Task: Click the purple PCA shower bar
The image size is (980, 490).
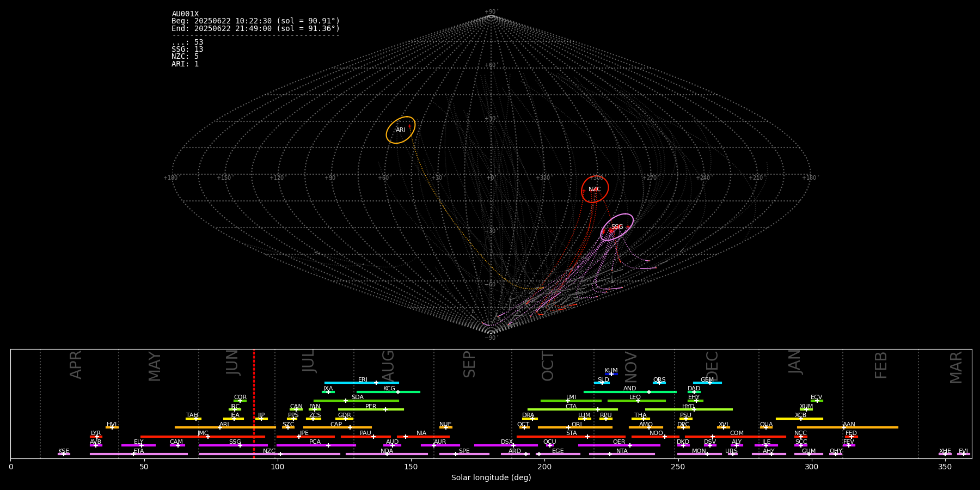Action: click(316, 445)
